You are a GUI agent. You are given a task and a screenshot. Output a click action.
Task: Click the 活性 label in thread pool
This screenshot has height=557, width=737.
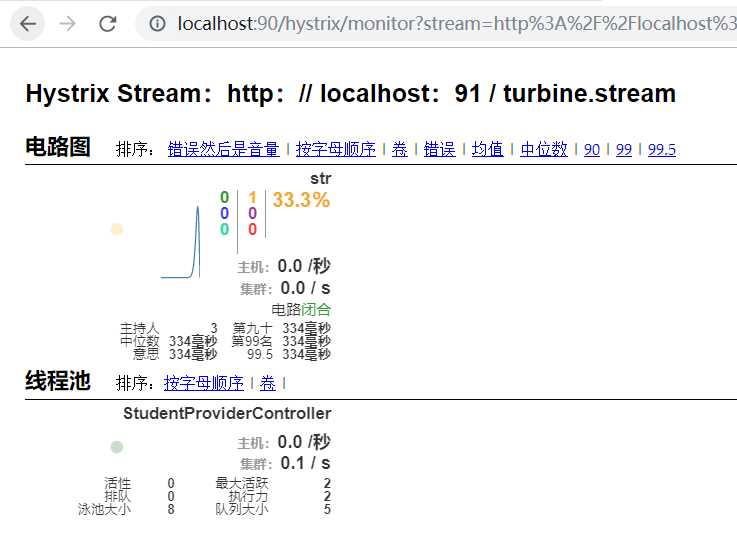pos(118,483)
